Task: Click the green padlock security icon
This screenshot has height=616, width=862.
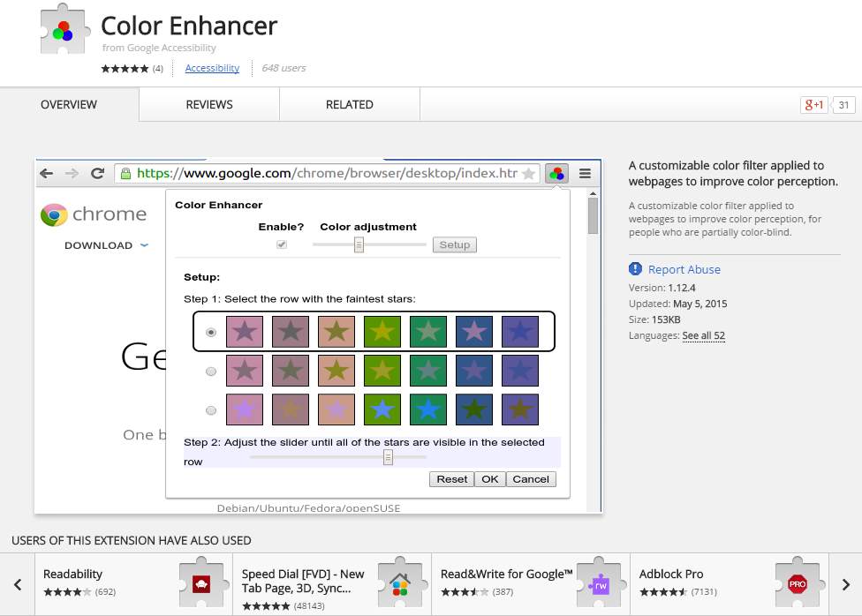Action: [126, 174]
